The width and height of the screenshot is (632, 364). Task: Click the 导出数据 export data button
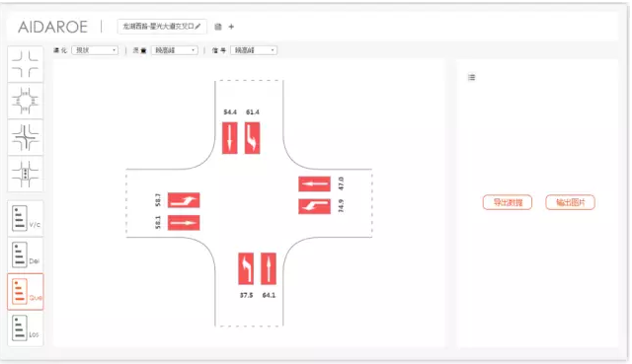[x=508, y=202]
